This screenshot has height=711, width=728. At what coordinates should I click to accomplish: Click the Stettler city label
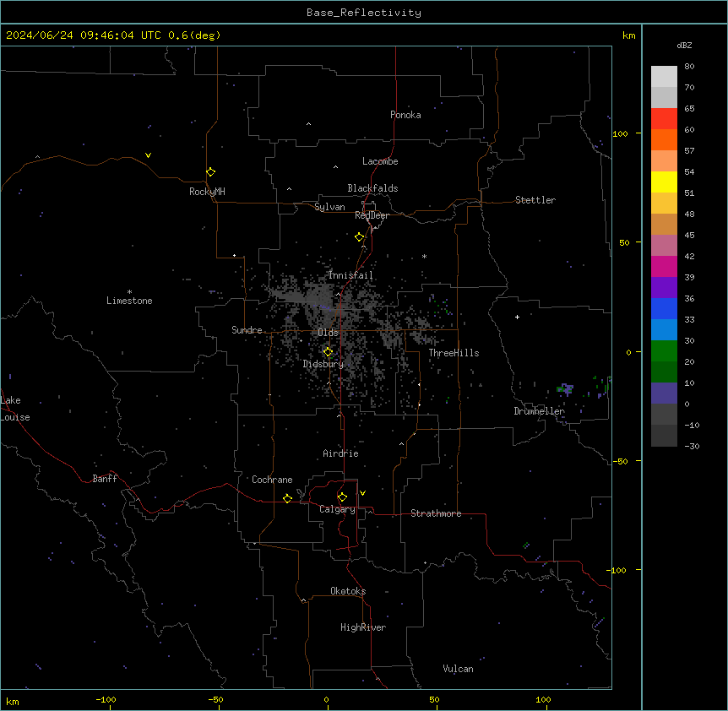(535, 200)
